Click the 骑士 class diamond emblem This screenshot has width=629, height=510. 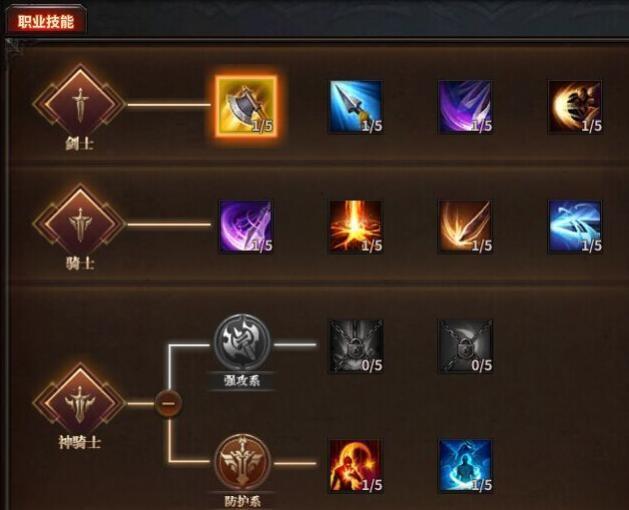[80, 221]
